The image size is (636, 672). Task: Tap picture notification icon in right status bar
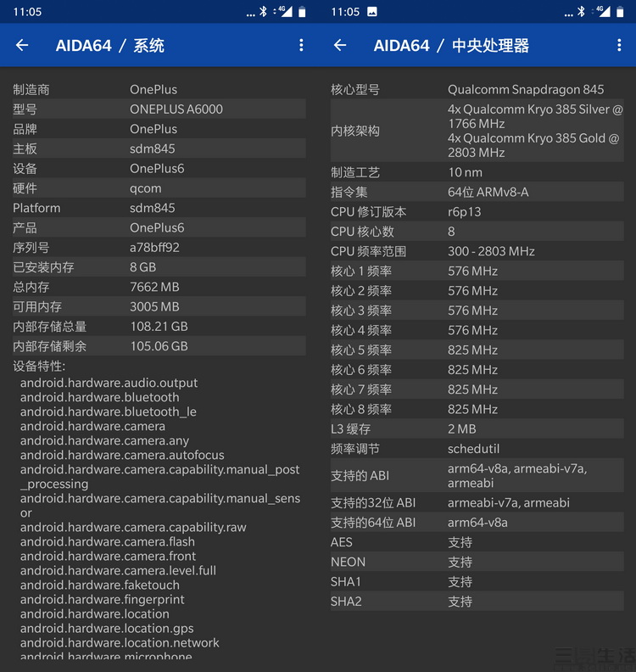pos(372,12)
